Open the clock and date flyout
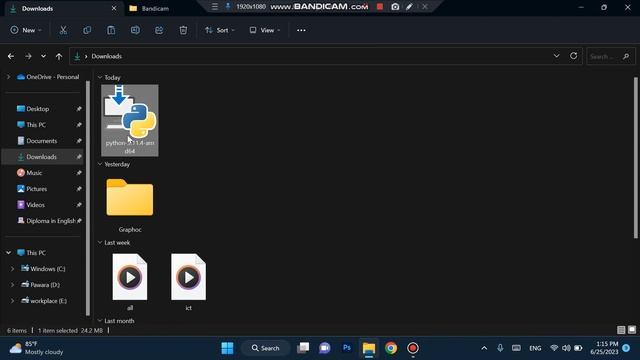 (x=604, y=348)
